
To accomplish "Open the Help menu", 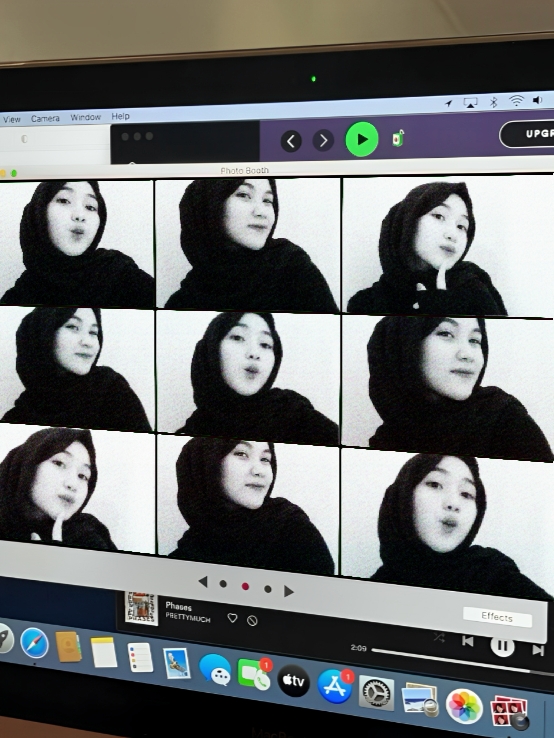I will tap(120, 116).
